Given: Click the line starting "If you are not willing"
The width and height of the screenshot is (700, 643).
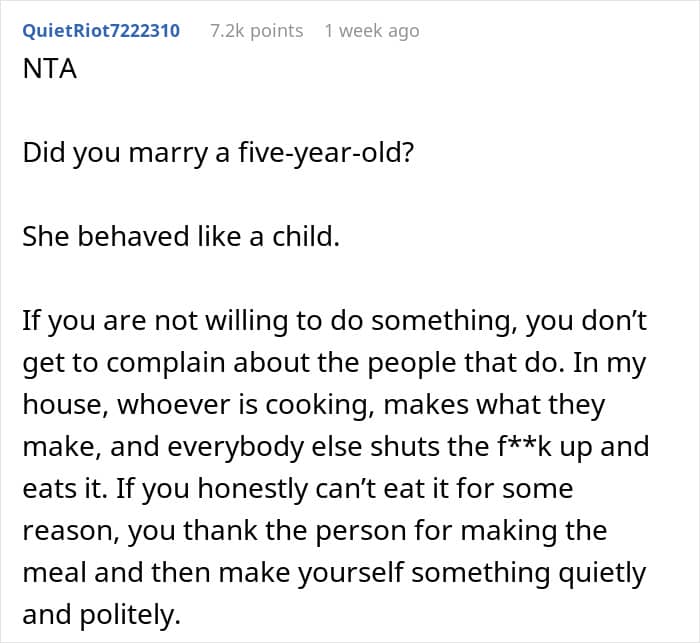Looking at the screenshot, I should coord(334,321).
